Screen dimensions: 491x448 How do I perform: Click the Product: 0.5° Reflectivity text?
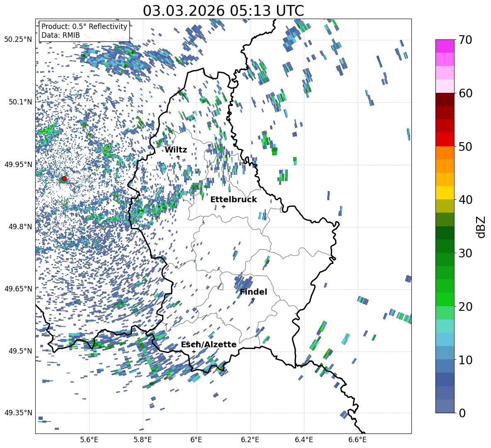[84, 26]
